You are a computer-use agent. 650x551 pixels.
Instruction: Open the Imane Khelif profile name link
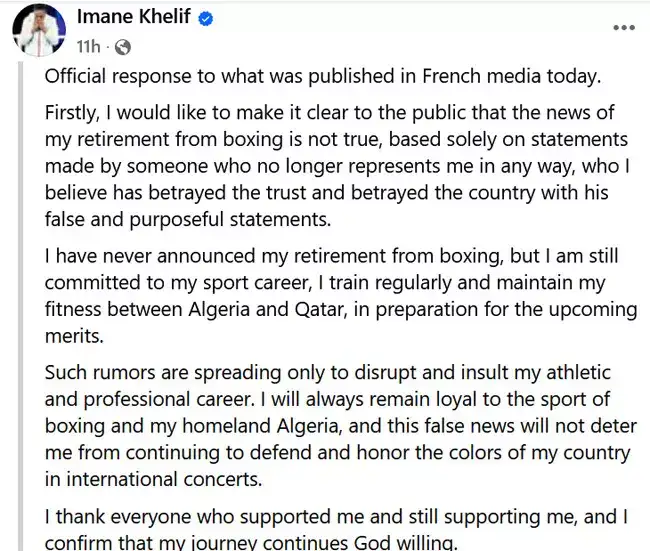tap(133, 17)
